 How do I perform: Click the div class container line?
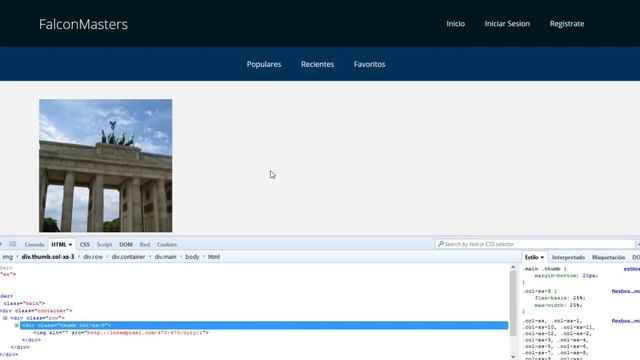[36, 311]
